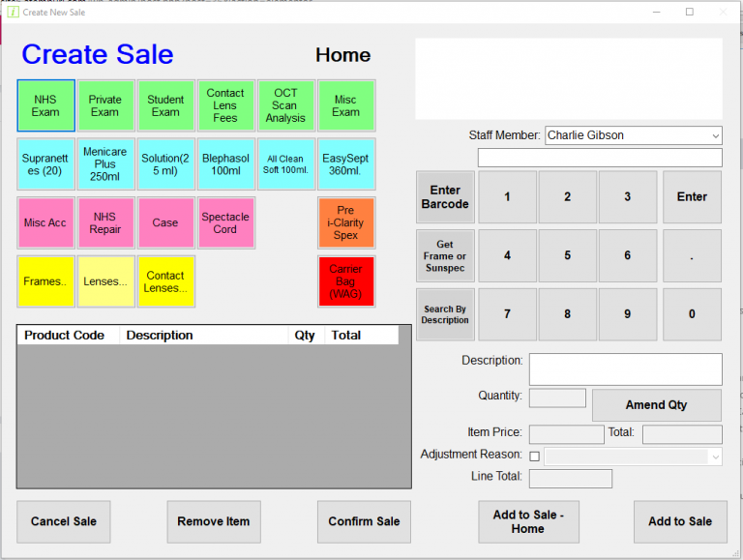Tap keypad digit 9
This screenshot has height=560, width=743.
(628, 314)
